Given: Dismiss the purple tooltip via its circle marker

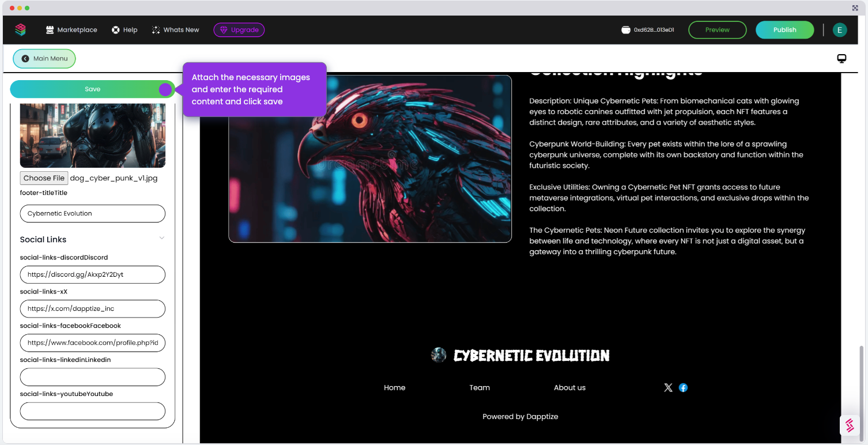Looking at the screenshot, I should 166,89.
